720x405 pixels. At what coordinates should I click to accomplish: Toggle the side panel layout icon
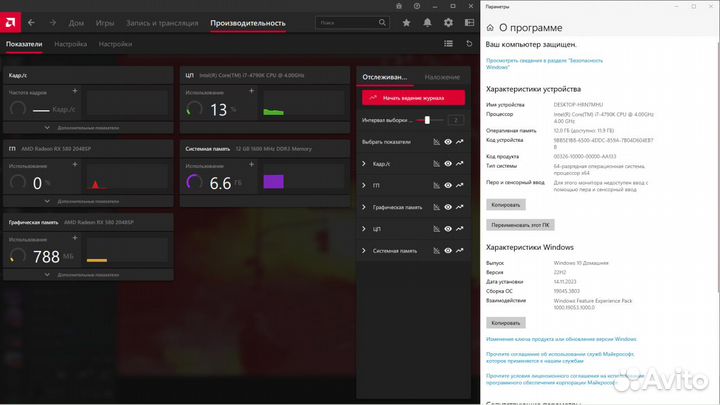pyautogui.click(x=469, y=22)
